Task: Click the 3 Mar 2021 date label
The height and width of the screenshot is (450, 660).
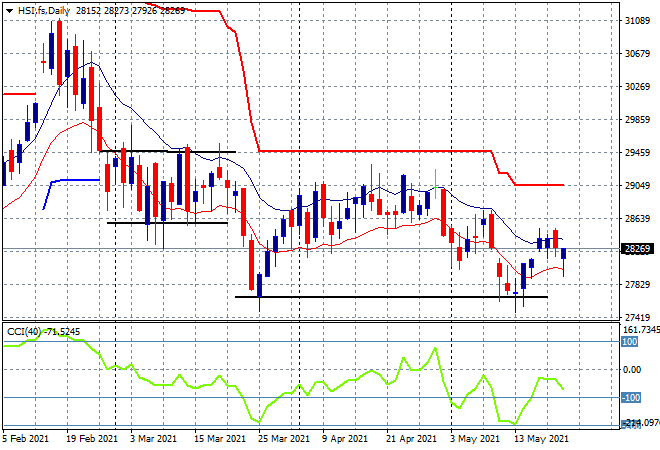Action: coord(154,439)
